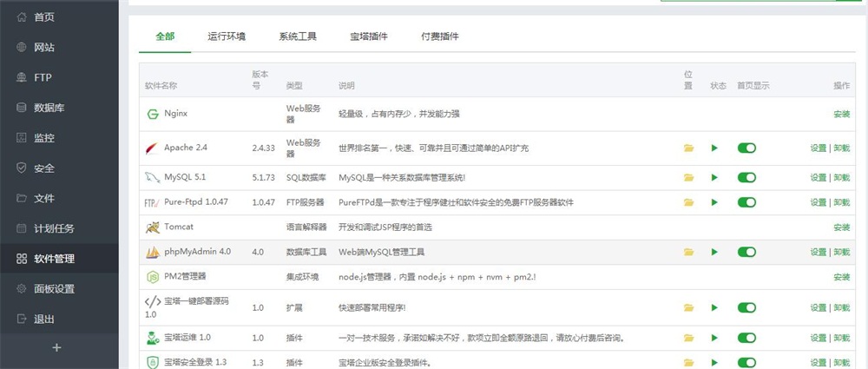Click the 首页显示 column header
The image size is (868, 369).
pos(753,86)
